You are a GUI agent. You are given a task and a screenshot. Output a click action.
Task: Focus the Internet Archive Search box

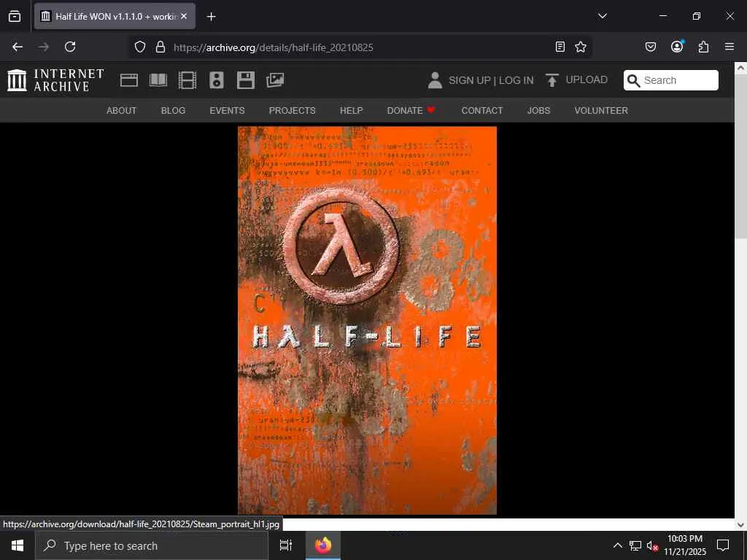[671, 80]
